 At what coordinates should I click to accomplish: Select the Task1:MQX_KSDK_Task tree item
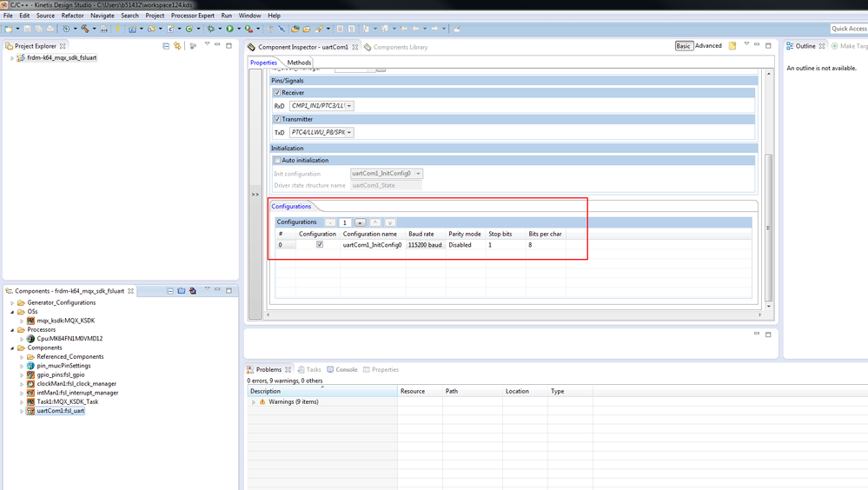click(x=67, y=402)
